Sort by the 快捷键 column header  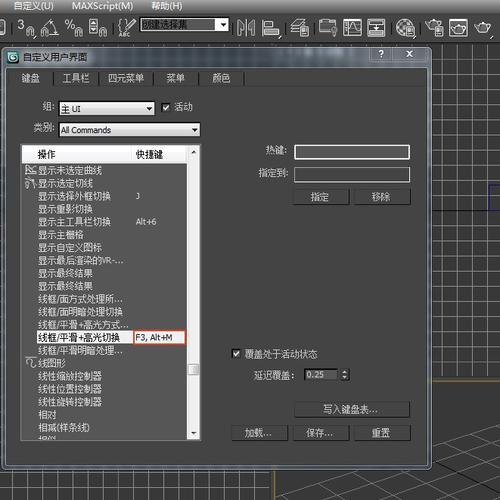tap(159, 154)
